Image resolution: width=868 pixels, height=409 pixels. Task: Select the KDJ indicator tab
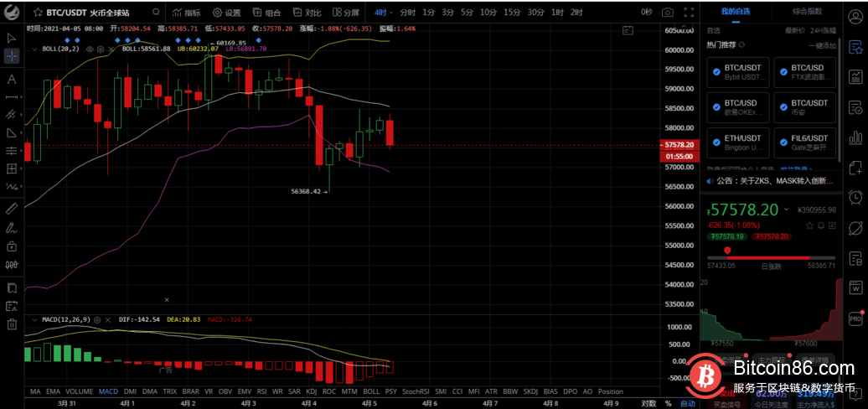pos(311,391)
